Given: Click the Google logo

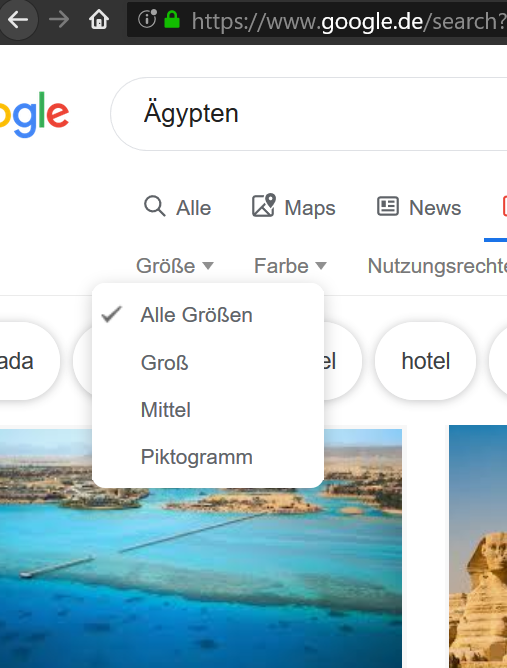Looking at the screenshot, I should coord(35,114).
